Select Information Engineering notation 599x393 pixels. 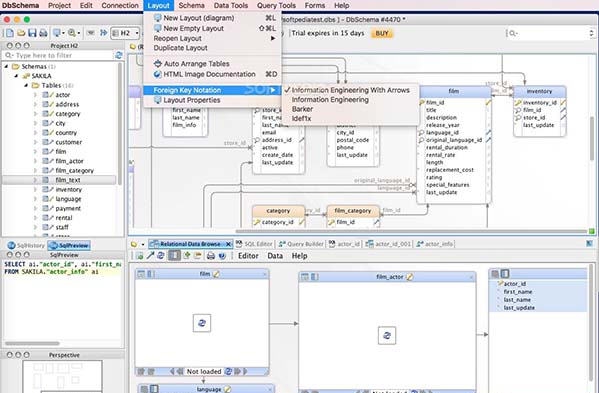pos(330,100)
